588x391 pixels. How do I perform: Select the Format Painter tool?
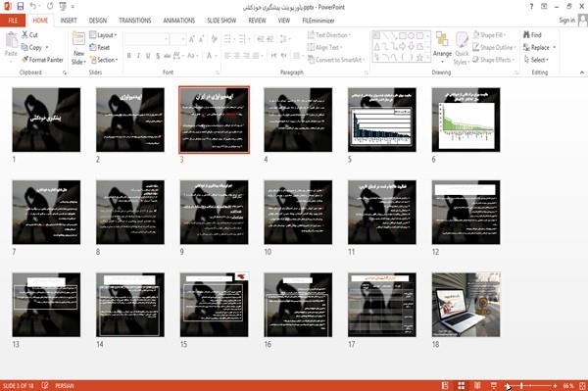click(x=42, y=60)
